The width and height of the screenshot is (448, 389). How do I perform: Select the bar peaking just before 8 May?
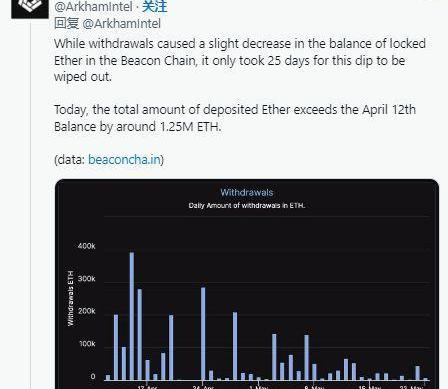306,357
